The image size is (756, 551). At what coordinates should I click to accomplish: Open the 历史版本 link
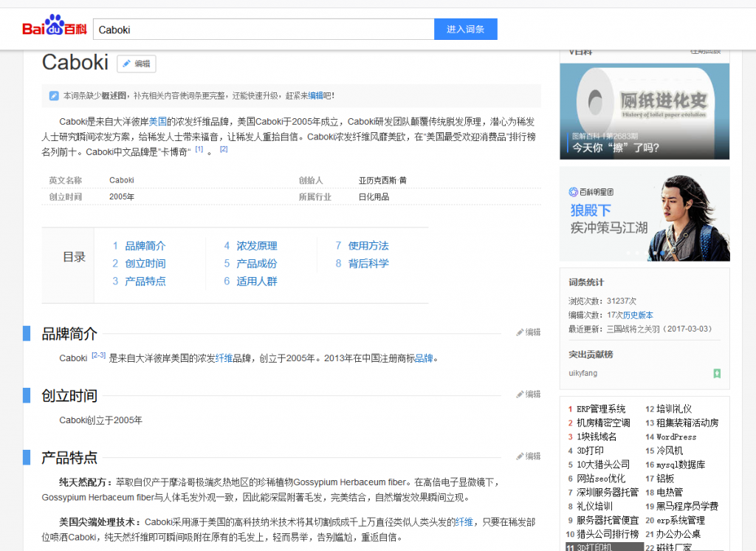point(638,315)
